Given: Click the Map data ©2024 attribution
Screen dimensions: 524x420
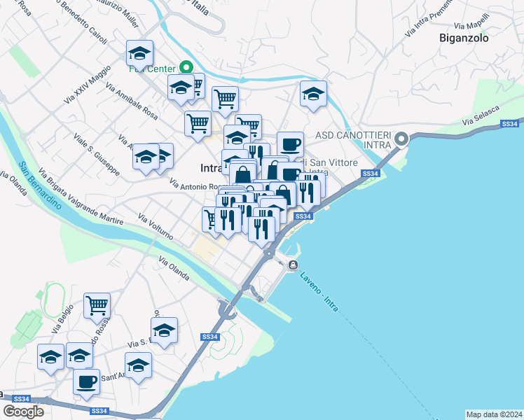Looking at the screenshot, I should pyautogui.click(x=495, y=414).
